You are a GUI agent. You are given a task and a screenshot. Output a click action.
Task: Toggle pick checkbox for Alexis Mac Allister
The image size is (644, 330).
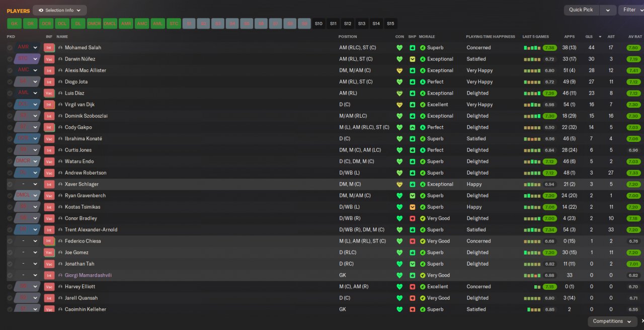tap(10, 70)
